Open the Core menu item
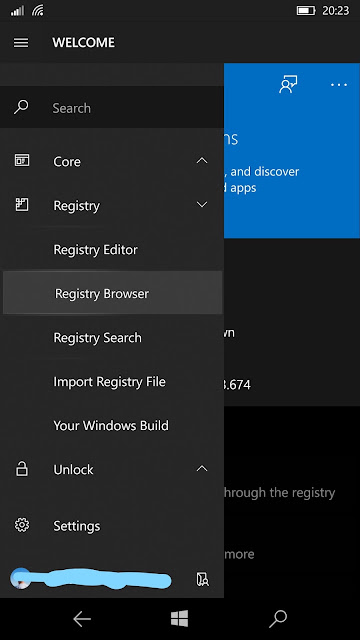The height and width of the screenshot is (640, 360). point(67,162)
